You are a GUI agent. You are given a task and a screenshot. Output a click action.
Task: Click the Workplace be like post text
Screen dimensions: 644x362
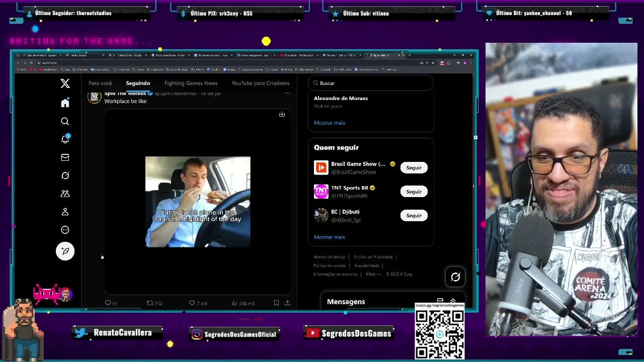tap(125, 101)
